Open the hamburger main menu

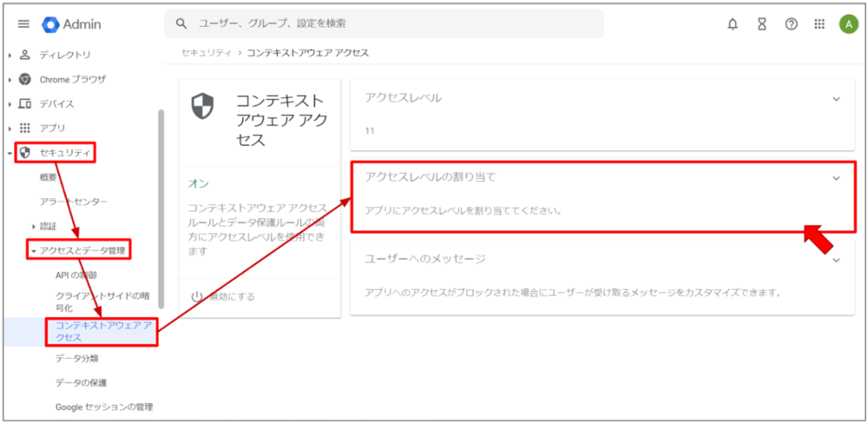click(x=23, y=23)
